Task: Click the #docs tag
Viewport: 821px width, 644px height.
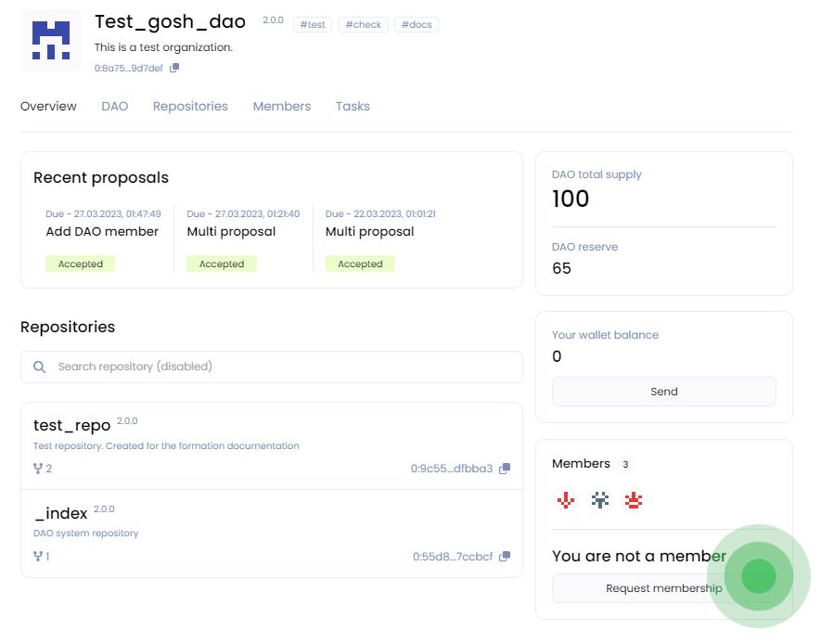Action: pyautogui.click(x=416, y=25)
